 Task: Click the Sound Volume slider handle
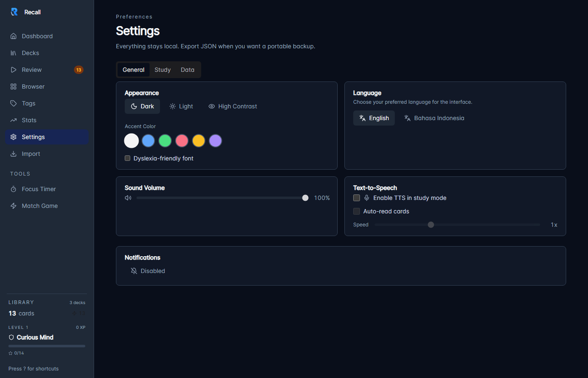click(305, 198)
